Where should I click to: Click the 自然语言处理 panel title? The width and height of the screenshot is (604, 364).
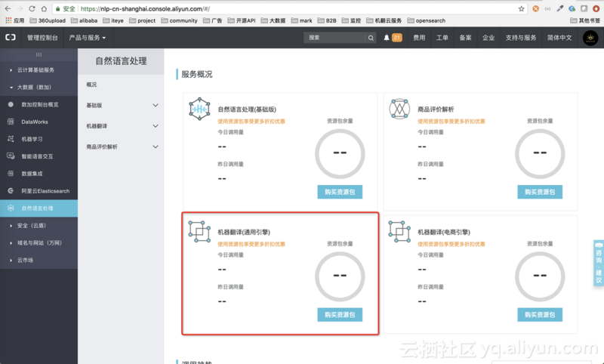click(x=121, y=61)
